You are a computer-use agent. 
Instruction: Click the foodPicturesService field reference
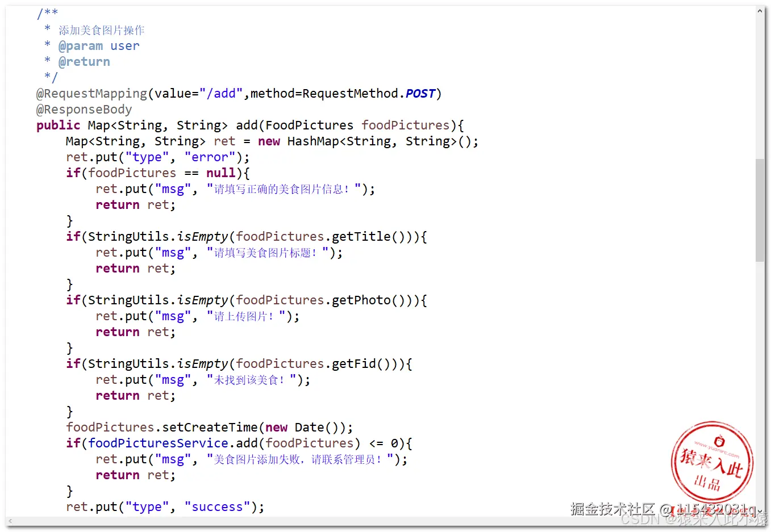tap(158, 443)
